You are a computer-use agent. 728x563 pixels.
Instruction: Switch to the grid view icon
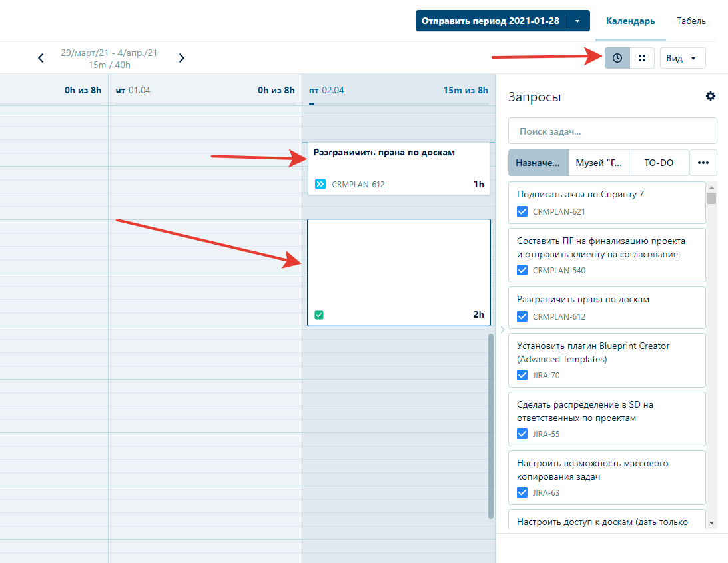click(642, 58)
